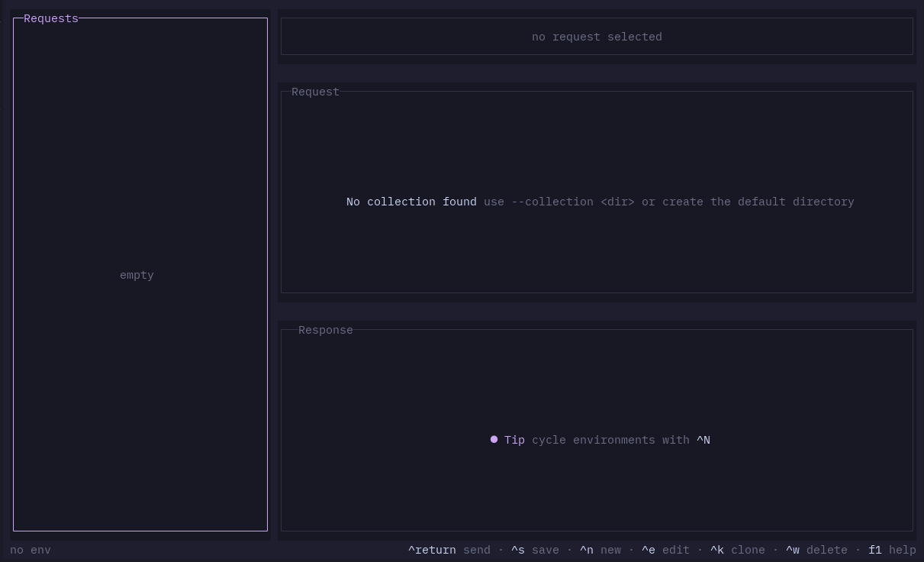This screenshot has width=924, height=562.
Task: Focus the Requests panel title
Action: pyautogui.click(x=51, y=18)
